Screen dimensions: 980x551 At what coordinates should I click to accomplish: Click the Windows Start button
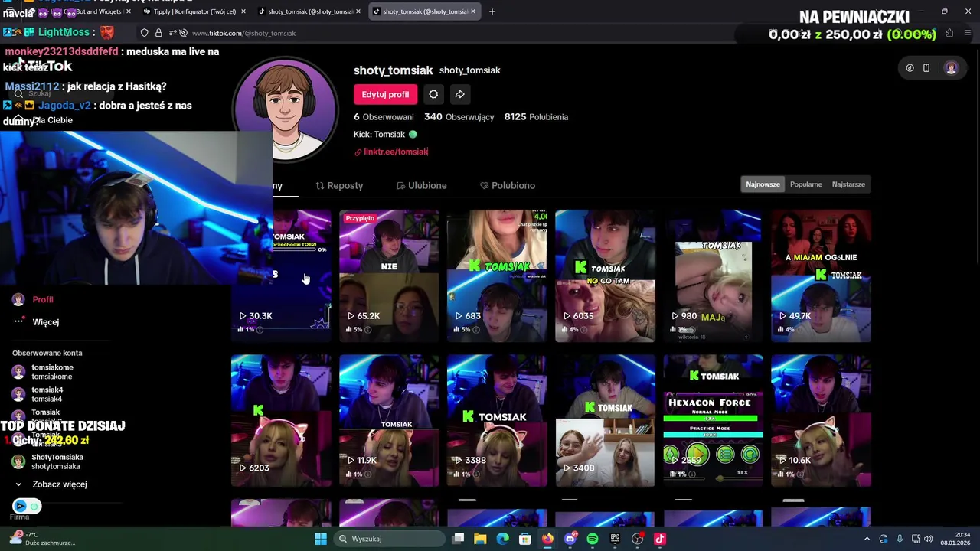point(321,539)
